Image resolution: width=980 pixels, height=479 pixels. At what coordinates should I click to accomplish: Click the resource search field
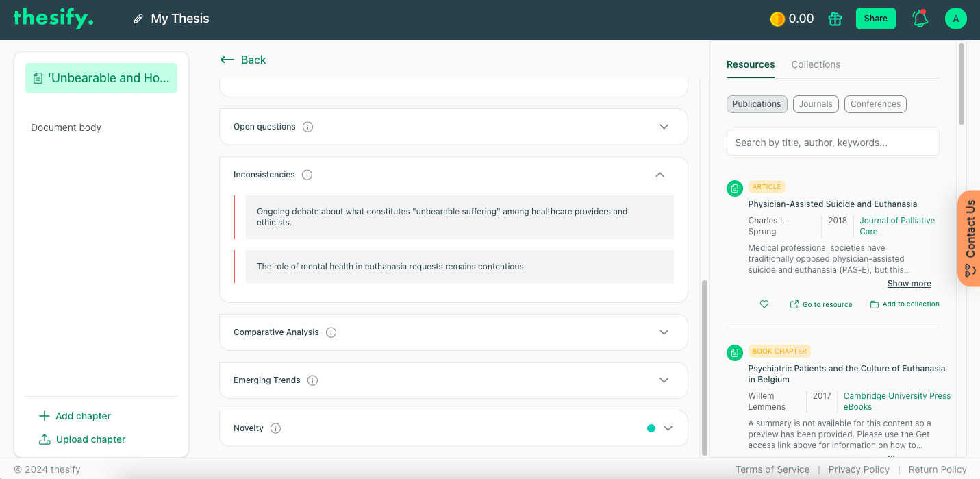click(832, 142)
